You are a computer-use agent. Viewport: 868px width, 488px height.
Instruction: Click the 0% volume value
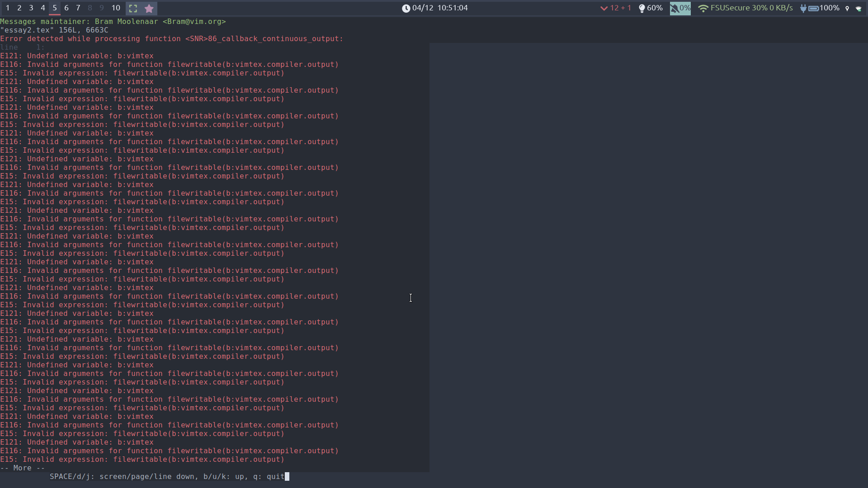pyautogui.click(x=685, y=8)
